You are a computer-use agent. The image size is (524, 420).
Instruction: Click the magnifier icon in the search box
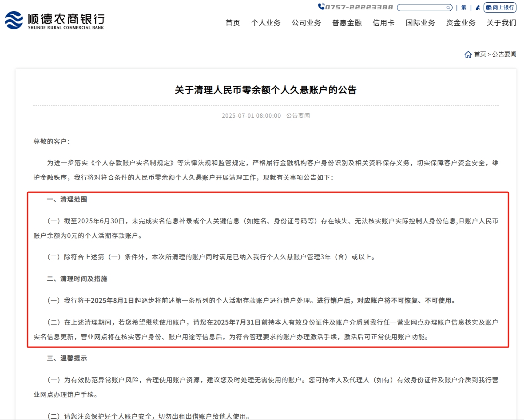pos(449,7)
